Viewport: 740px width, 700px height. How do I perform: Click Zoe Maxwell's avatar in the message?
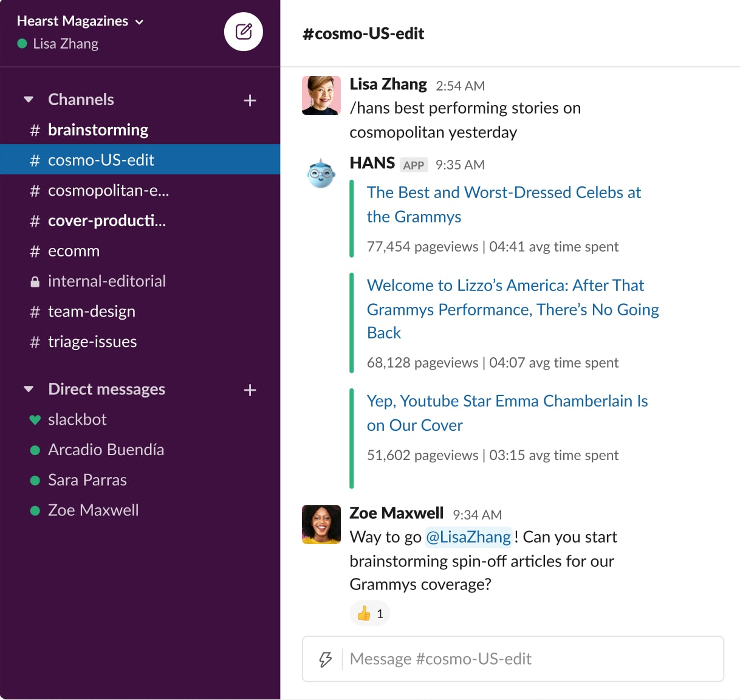[x=321, y=524]
